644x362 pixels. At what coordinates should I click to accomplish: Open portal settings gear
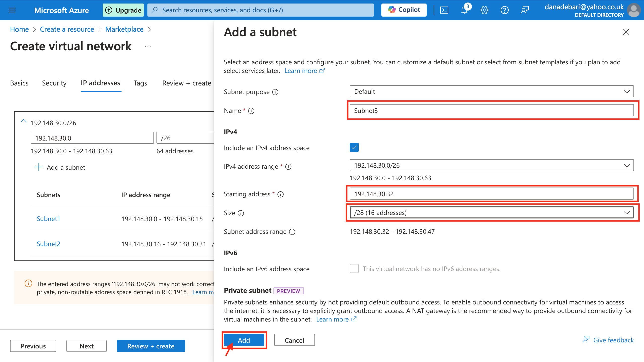tap(484, 10)
